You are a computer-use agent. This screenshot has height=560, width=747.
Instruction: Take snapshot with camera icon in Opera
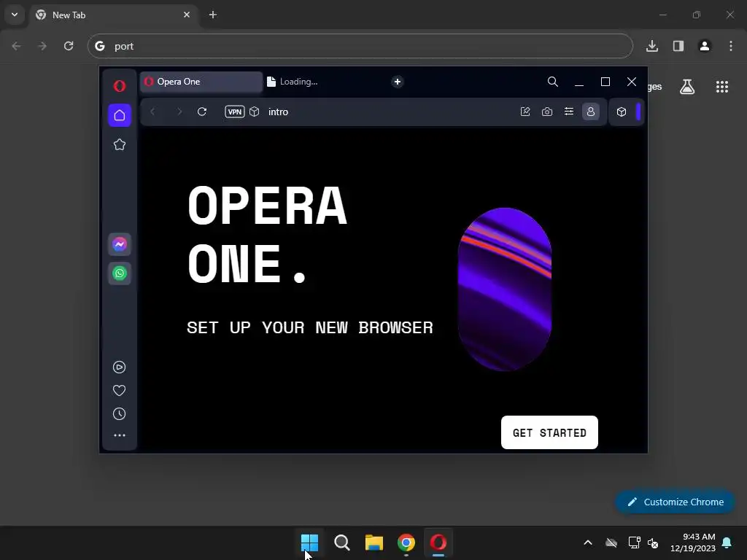tap(547, 112)
